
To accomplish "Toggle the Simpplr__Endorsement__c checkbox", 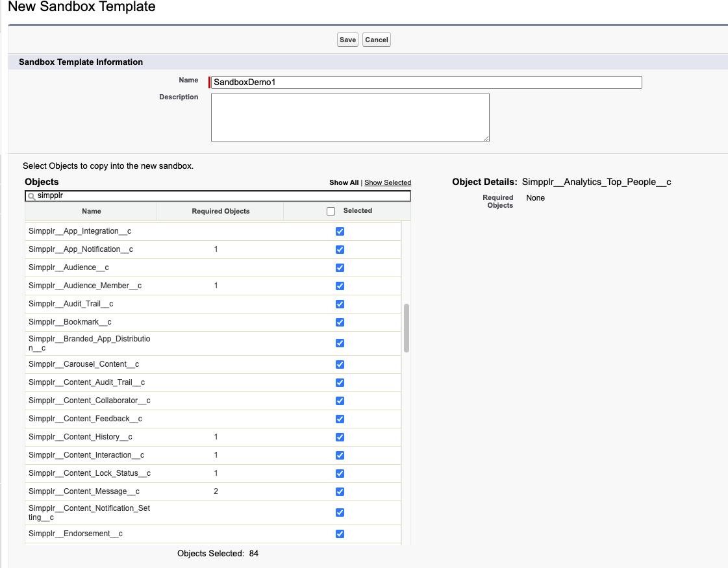I will coord(340,534).
